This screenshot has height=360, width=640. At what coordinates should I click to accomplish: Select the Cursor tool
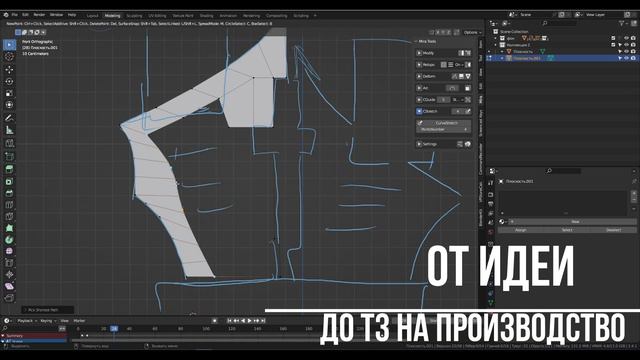[x=9, y=57]
